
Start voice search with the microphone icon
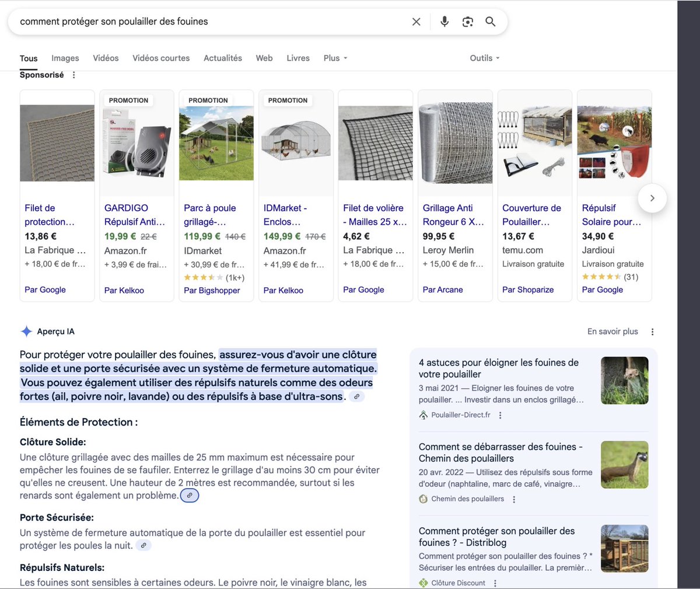444,22
